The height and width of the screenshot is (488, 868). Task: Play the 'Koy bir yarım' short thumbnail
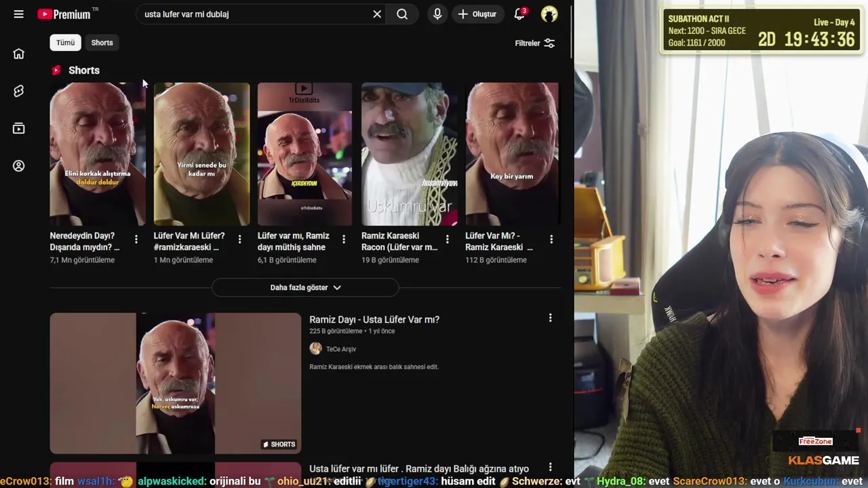(512, 154)
